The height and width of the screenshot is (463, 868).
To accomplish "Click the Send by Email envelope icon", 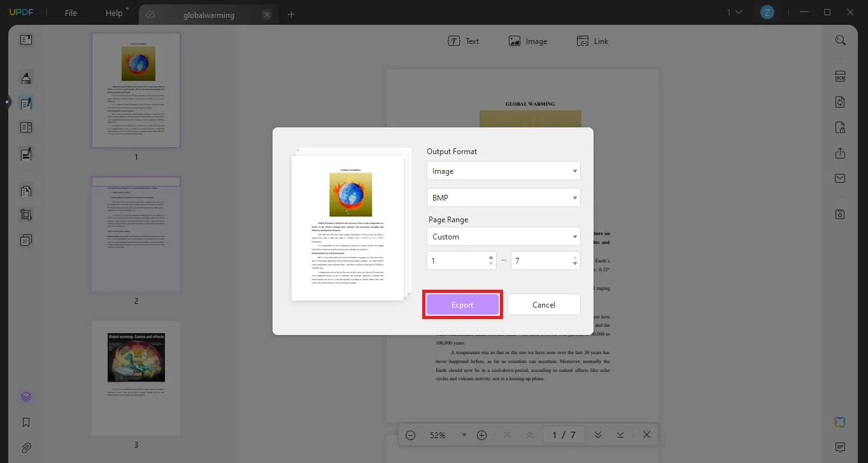I will pyautogui.click(x=841, y=178).
